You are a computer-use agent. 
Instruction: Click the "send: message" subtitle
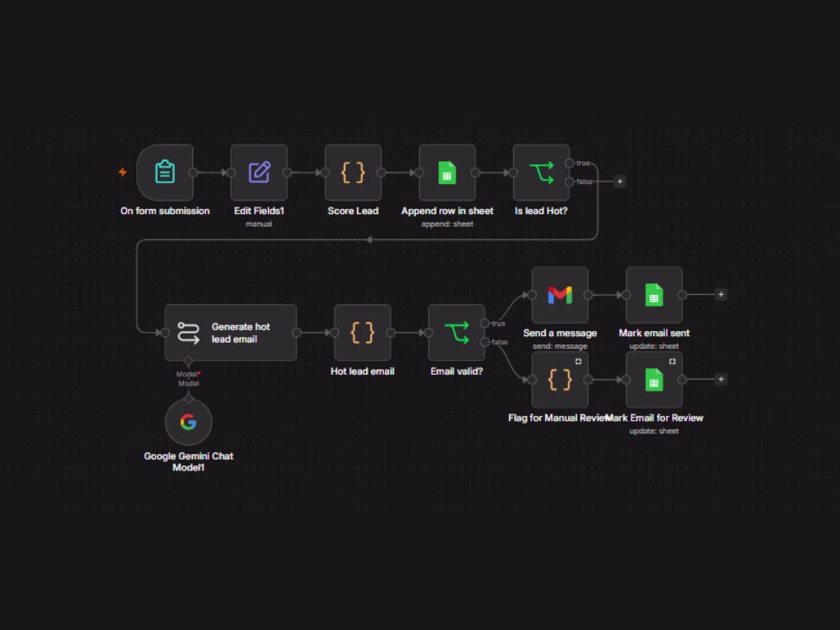(x=559, y=346)
